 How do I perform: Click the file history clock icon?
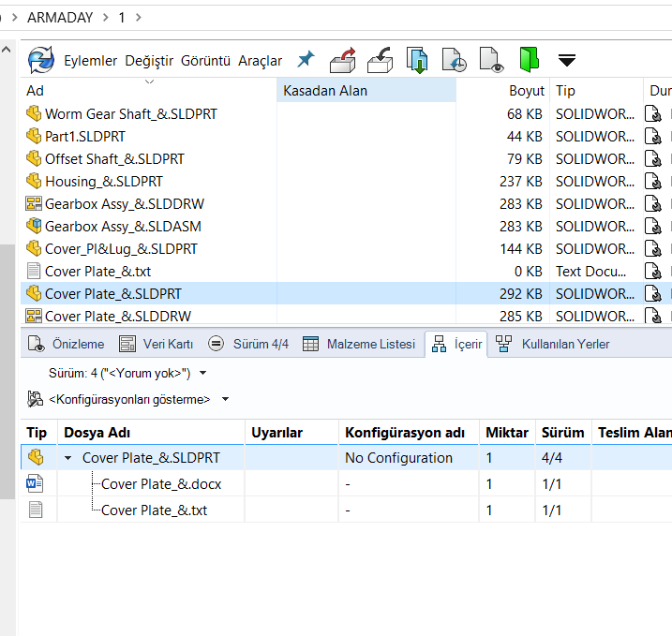click(x=455, y=60)
